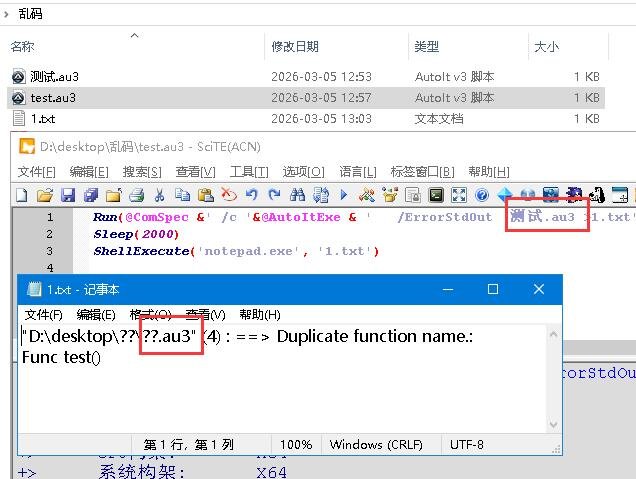Click the compile tools icon after play arrow
The height and width of the screenshot is (479, 636).
[x=367, y=195]
